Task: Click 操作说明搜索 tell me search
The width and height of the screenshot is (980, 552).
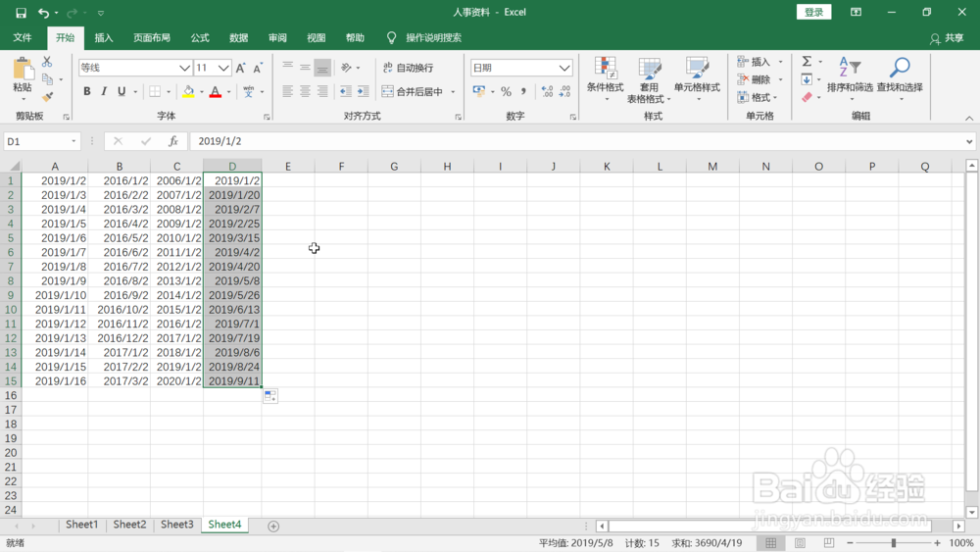Action: click(x=434, y=37)
